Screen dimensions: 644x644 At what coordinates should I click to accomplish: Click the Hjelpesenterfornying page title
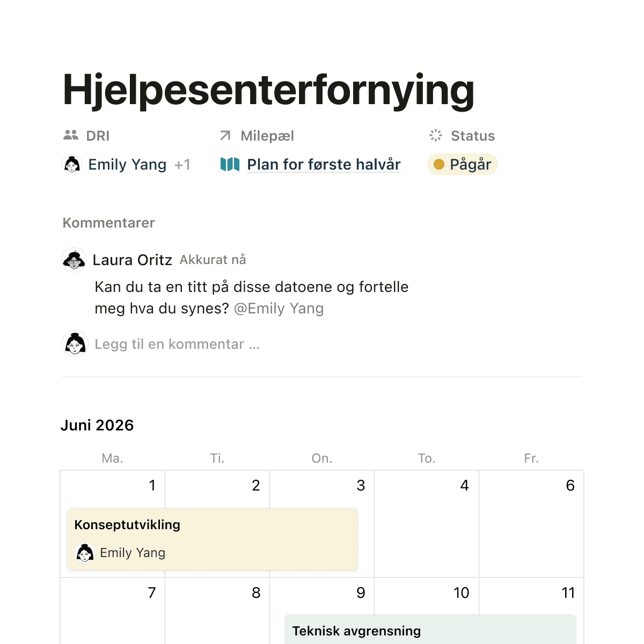pos(268,90)
